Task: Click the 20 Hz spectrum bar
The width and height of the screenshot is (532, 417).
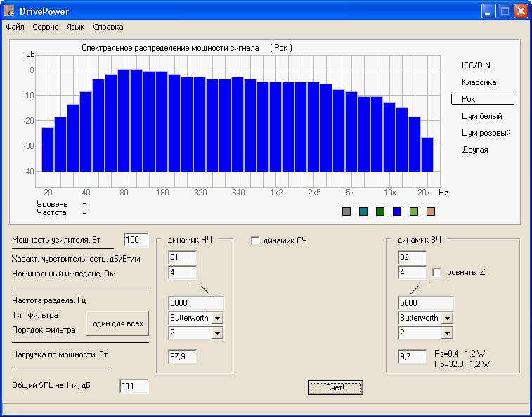Action: (x=48, y=150)
